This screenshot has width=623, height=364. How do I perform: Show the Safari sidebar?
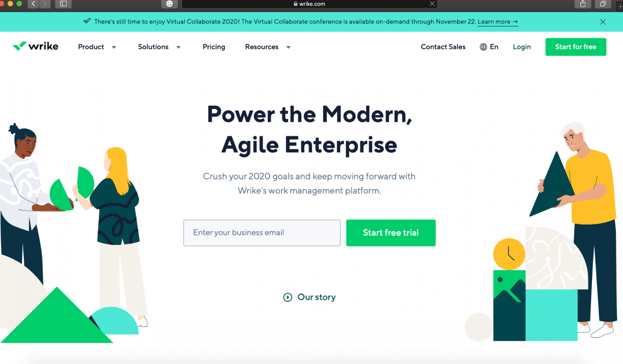[x=63, y=4]
